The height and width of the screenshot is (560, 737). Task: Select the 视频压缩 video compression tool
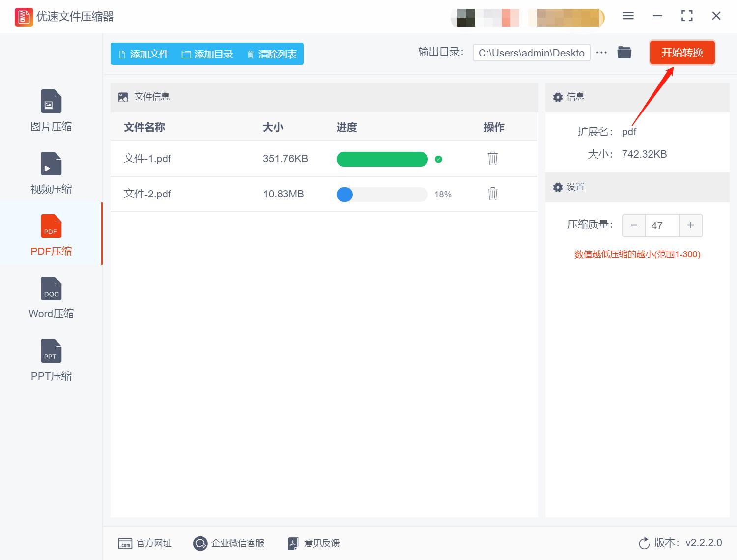click(x=51, y=173)
